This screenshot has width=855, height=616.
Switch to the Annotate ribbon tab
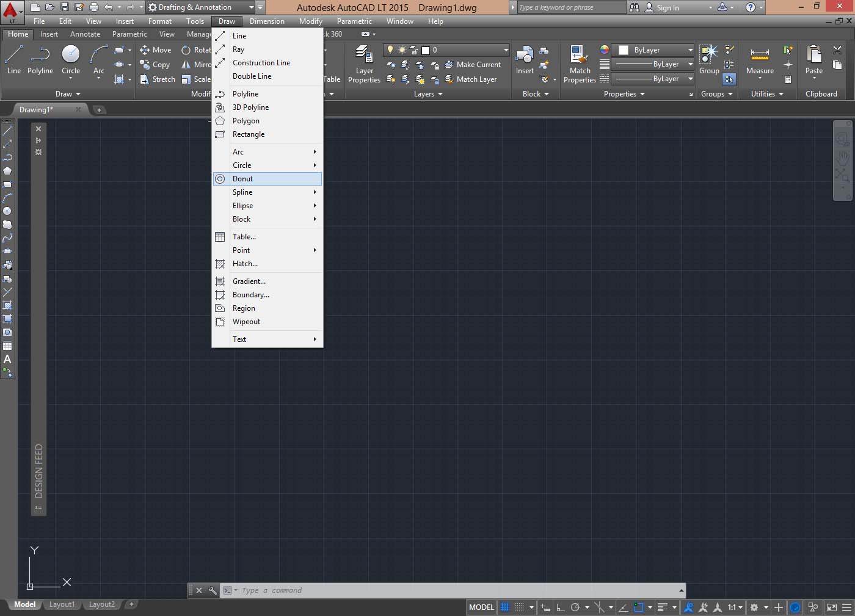[x=85, y=34]
